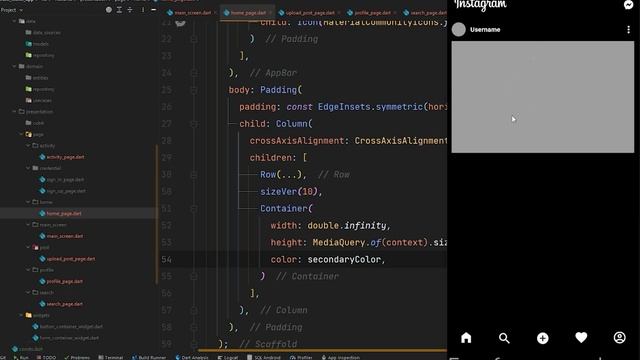640x360 pixels.
Task: Tap the profile person icon
Action: click(619, 338)
